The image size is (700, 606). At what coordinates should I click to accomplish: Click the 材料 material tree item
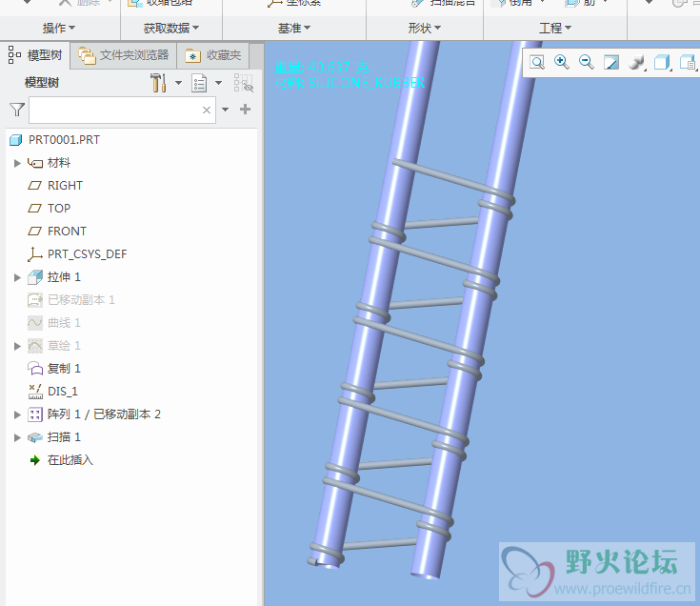tap(59, 163)
